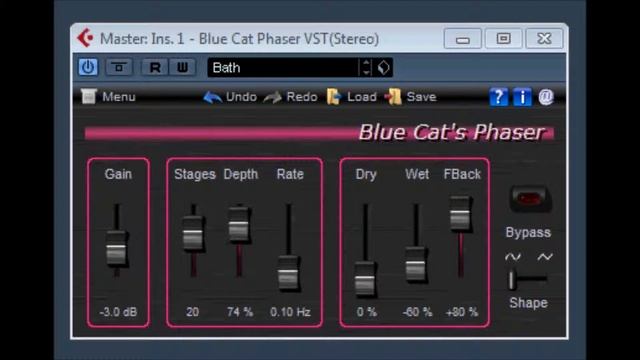Click the Rate label

[290, 174]
